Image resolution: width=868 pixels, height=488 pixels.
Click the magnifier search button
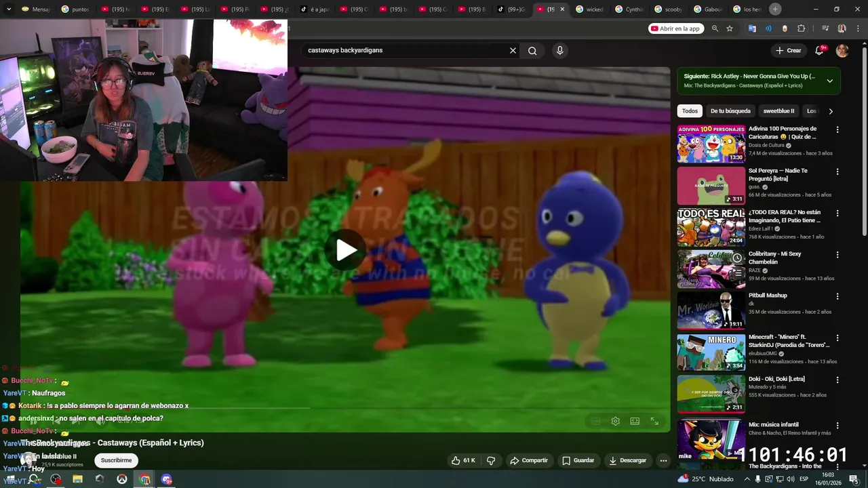532,50
